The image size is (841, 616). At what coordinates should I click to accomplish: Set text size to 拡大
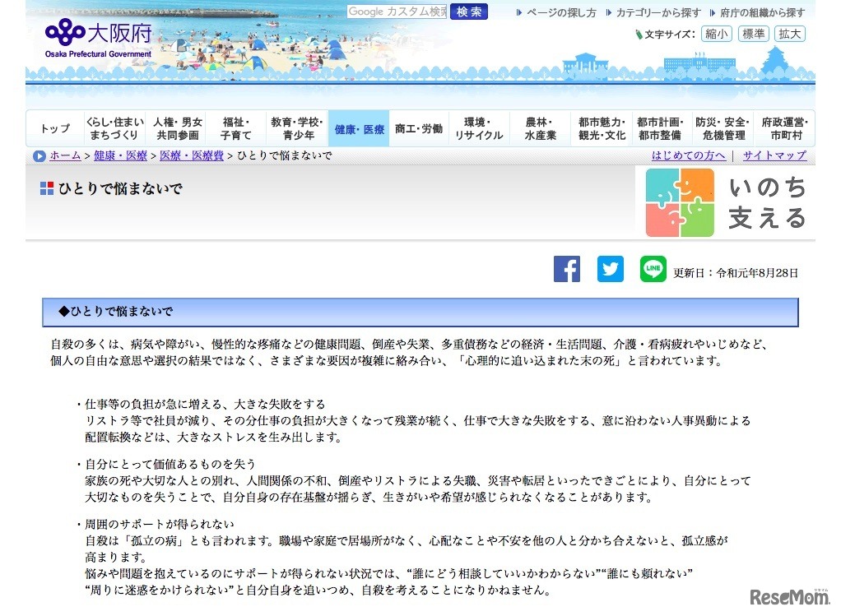coord(789,34)
